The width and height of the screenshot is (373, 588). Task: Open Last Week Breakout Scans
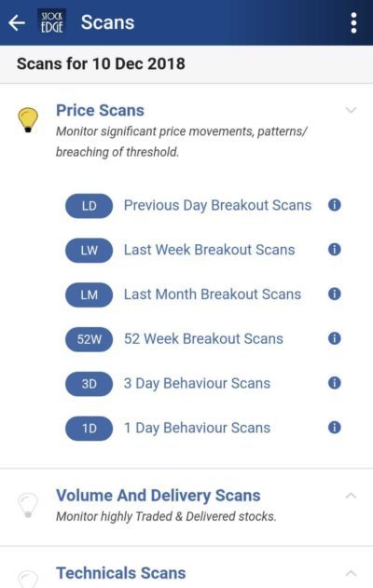[210, 250]
